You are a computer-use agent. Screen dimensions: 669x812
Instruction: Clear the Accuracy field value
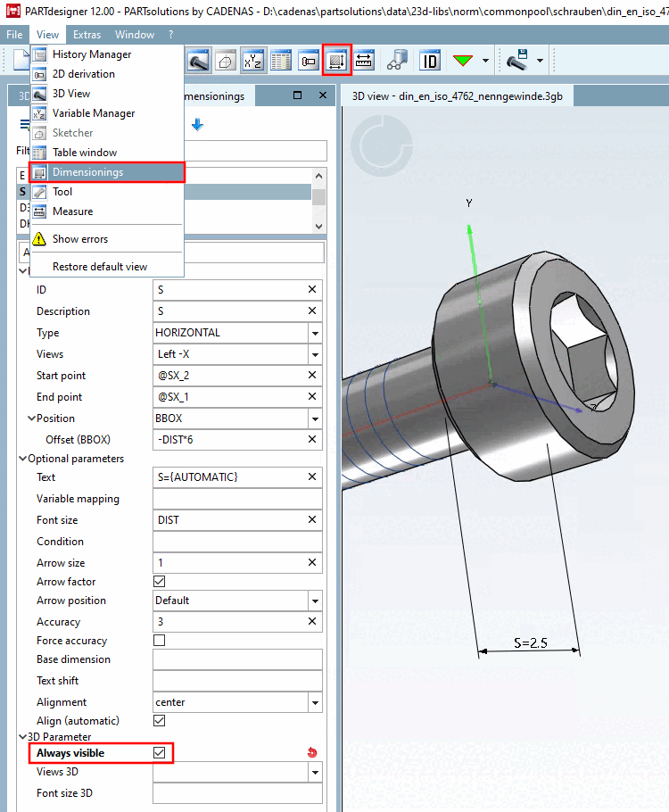click(x=311, y=621)
